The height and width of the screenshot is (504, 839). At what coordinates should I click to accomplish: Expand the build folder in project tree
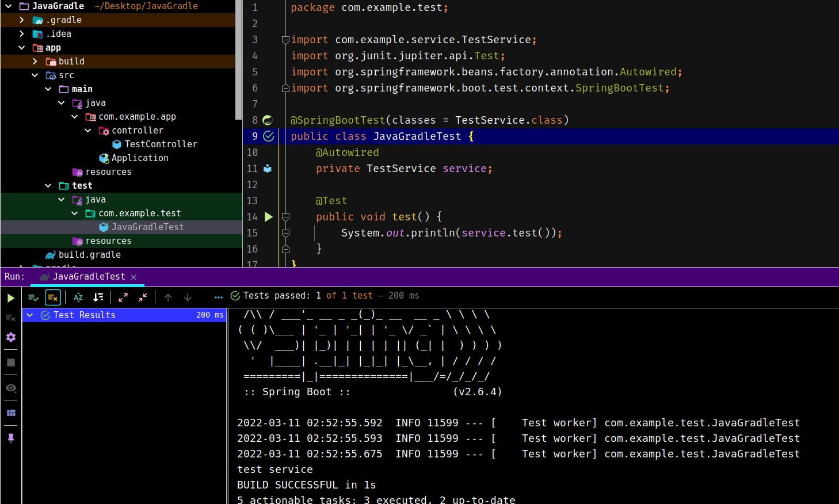[35, 62]
